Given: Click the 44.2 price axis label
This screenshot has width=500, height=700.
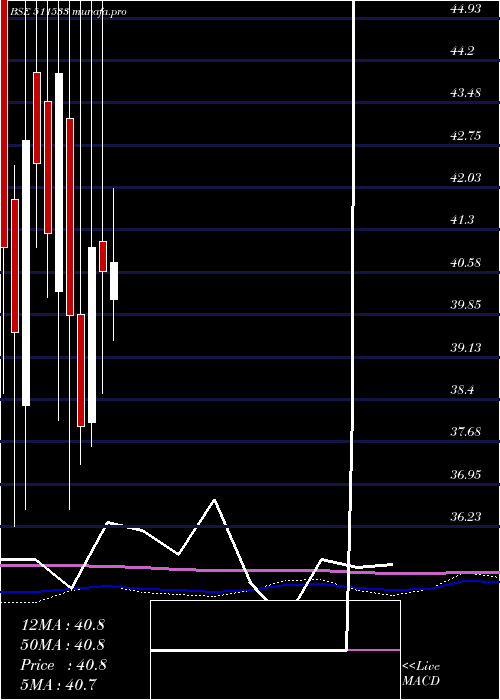Looking at the screenshot, I should (462, 51).
